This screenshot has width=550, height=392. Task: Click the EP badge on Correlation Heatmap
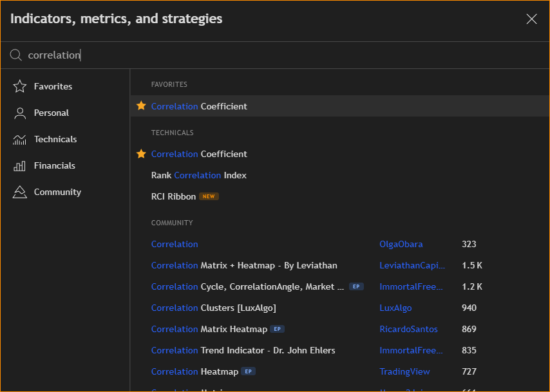(x=249, y=371)
